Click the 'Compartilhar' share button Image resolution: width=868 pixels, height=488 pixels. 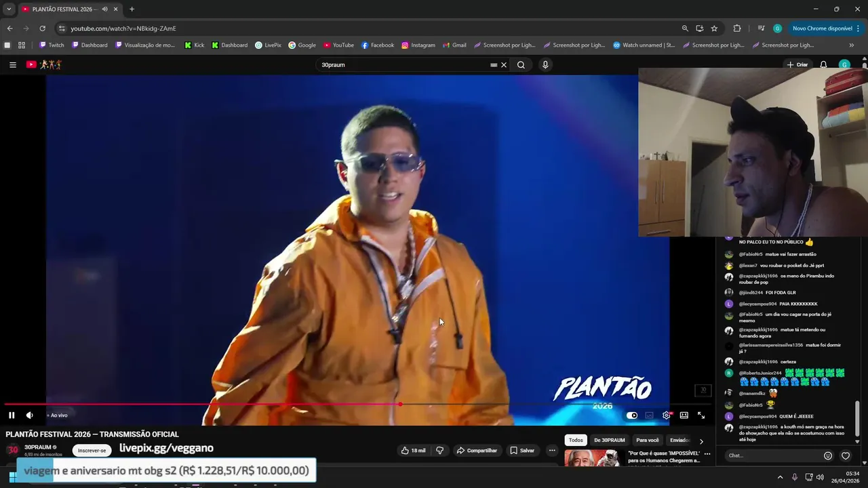point(477,451)
